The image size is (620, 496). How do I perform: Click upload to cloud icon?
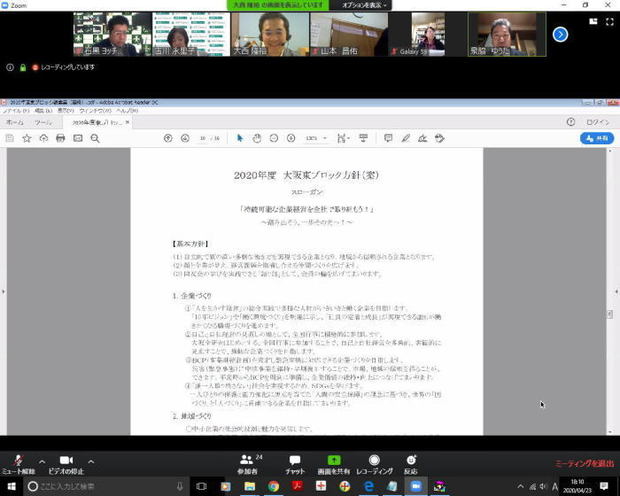pos(44,138)
